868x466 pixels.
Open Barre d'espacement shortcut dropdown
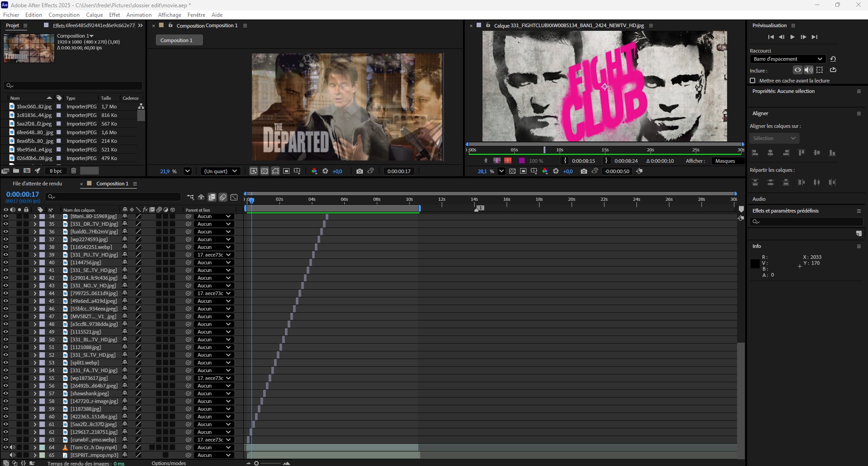click(x=788, y=59)
